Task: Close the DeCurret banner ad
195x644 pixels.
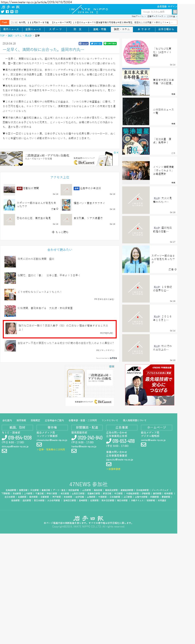Action: point(117,152)
